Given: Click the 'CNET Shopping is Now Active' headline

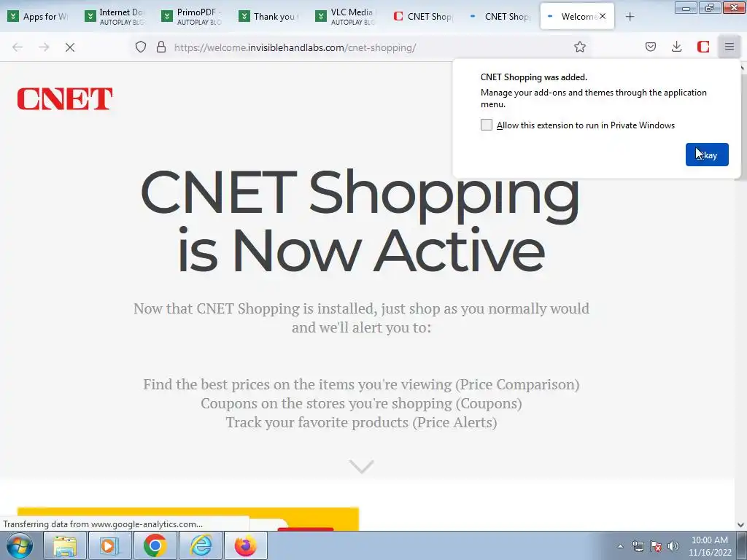Looking at the screenshot, I should tap(360, 220).
